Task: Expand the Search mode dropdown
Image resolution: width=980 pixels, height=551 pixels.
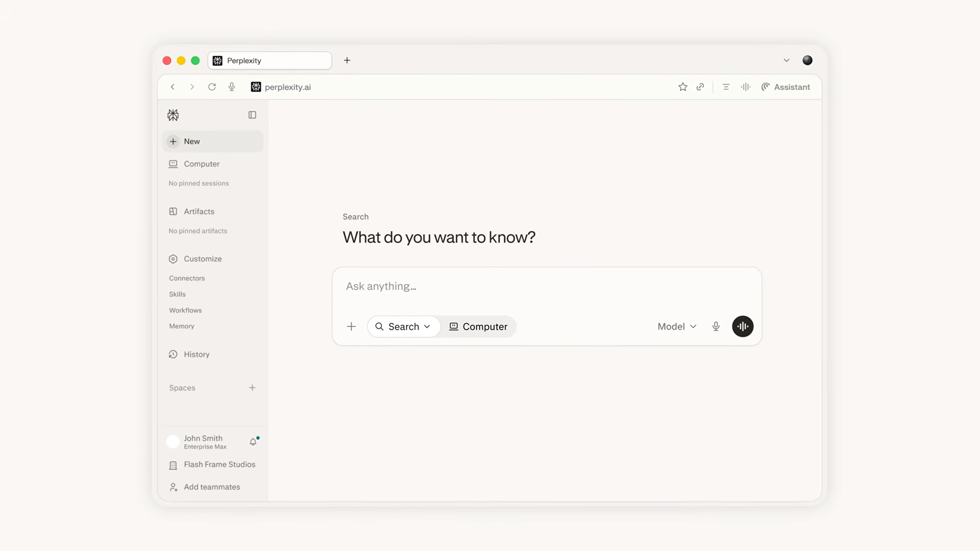Action: click(x=403, y=327)
